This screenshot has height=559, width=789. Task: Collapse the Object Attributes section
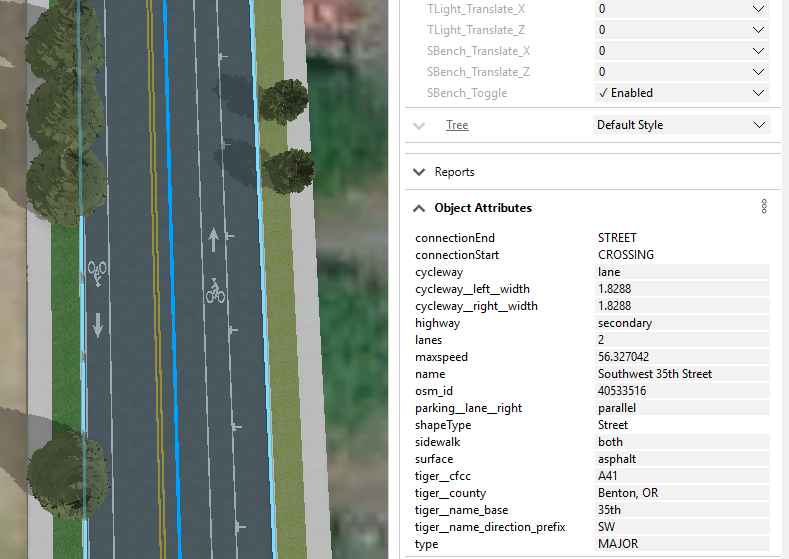click(x=419, y=208)
